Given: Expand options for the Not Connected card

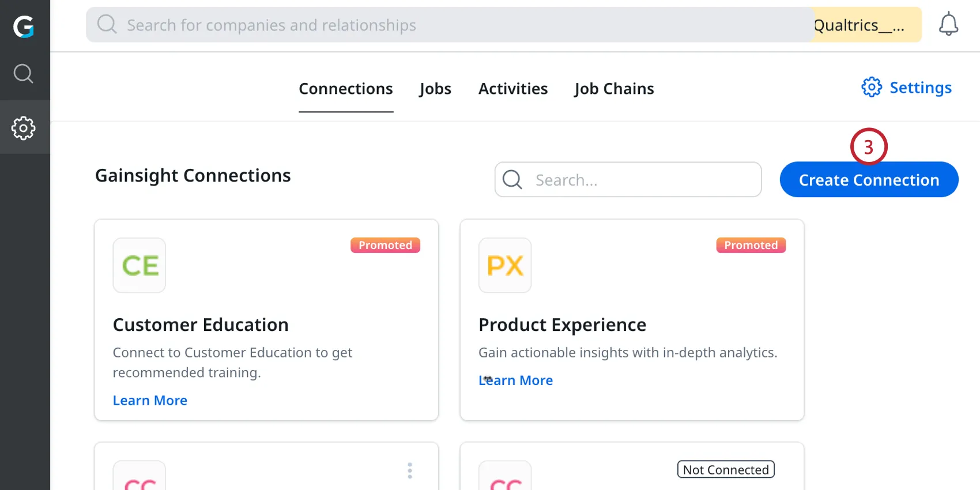Looking at the screenshot, I should click(x=725, y=469).
